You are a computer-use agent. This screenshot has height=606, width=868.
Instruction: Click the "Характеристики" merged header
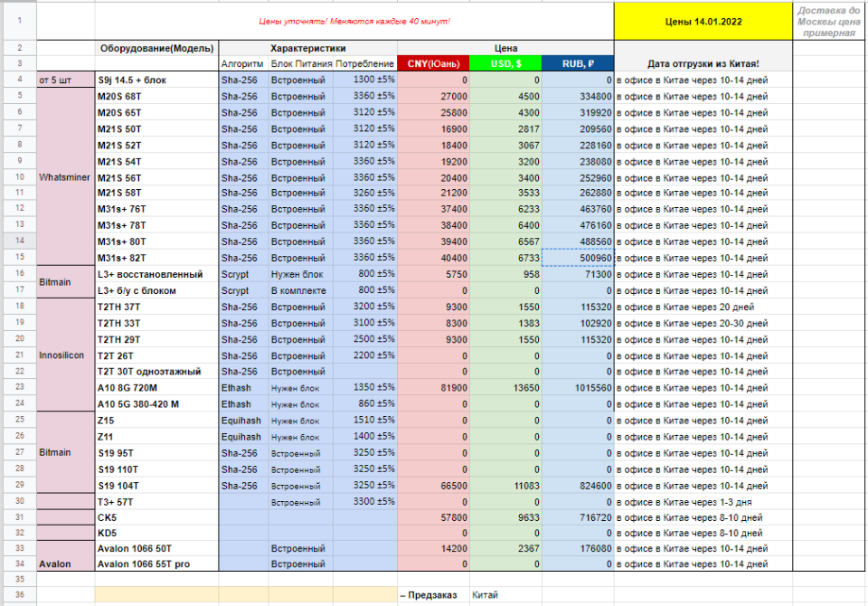[x=307, y=48]
